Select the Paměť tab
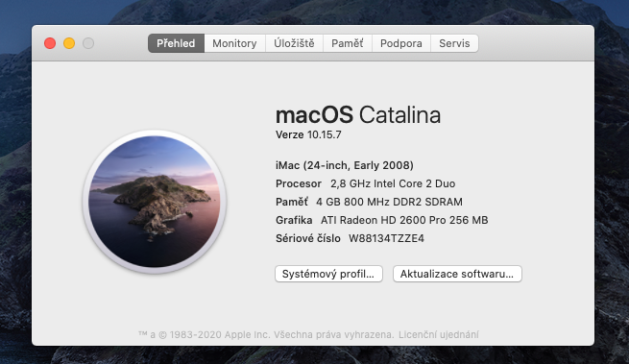The height and width of the screenshot is (364, 629). tap(348, 43)
